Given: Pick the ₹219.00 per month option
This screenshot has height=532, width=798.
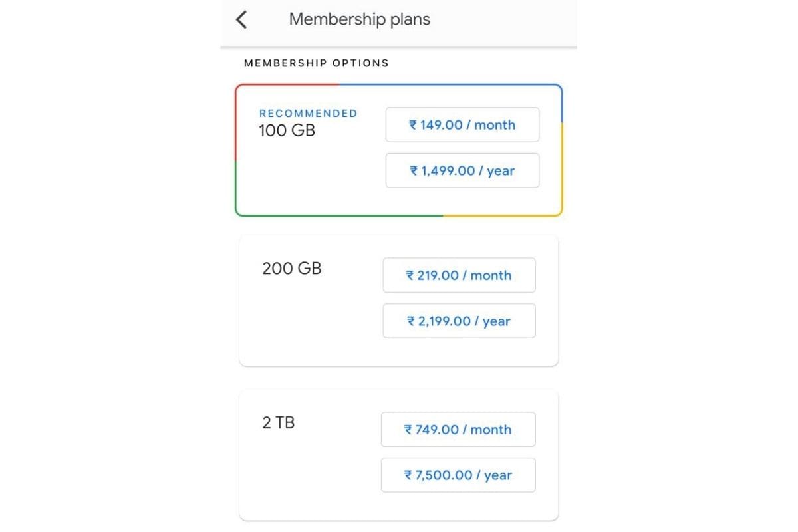Looking at the screenshot, I should [459, 275].
